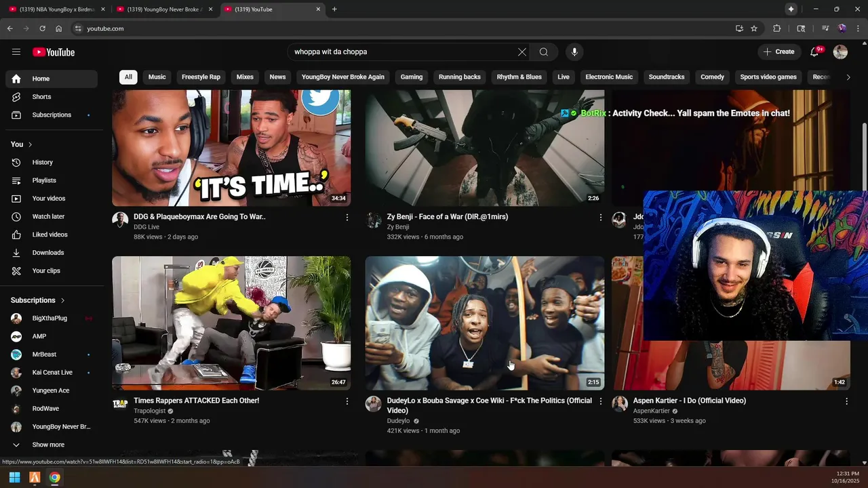Select the Soundtracks chip

click(667, 77)
